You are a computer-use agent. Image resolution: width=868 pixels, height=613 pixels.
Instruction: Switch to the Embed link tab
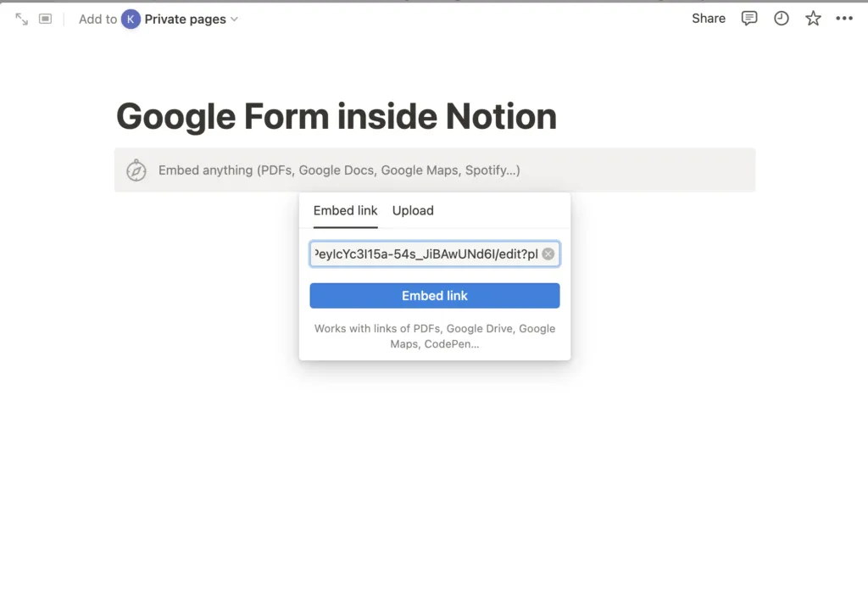[345, 211]
